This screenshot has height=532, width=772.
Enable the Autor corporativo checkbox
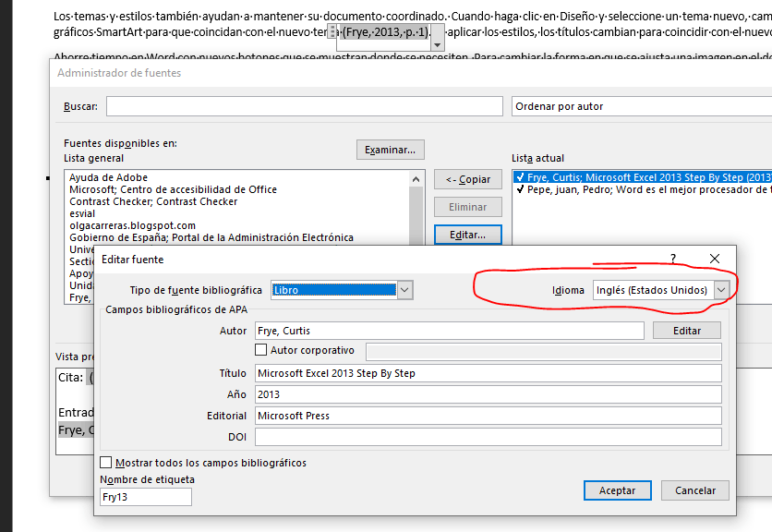pyautogui.click(x=261, y=350)
